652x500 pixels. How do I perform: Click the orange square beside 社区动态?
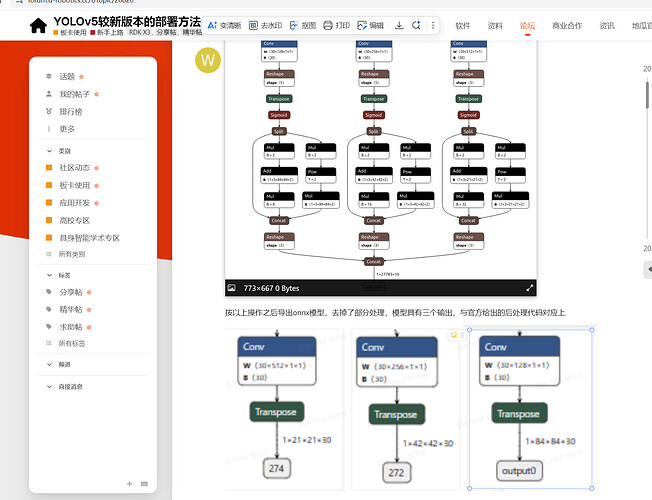point(49,168)
